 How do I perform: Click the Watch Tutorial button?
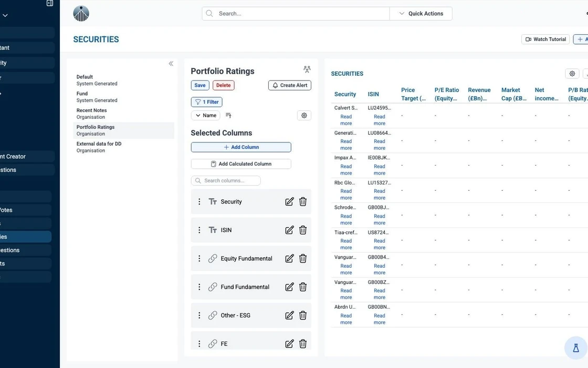tap(545, 39)
